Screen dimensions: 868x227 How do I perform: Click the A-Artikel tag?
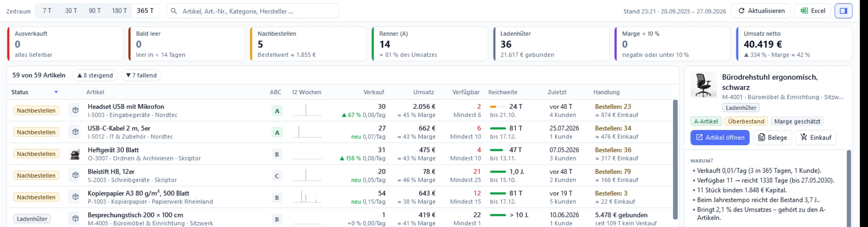pyautogui.click(x=706, y=121)
